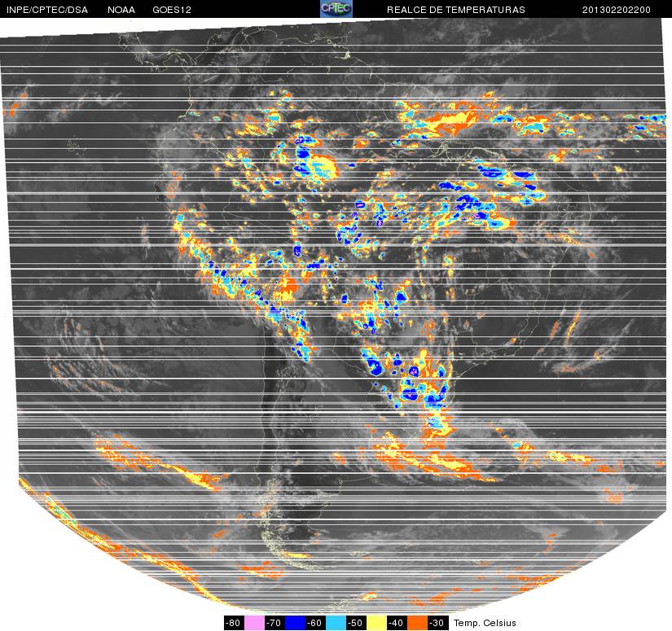
Task: Pick the dark blue legend swatch
Action: coord(296,623)
